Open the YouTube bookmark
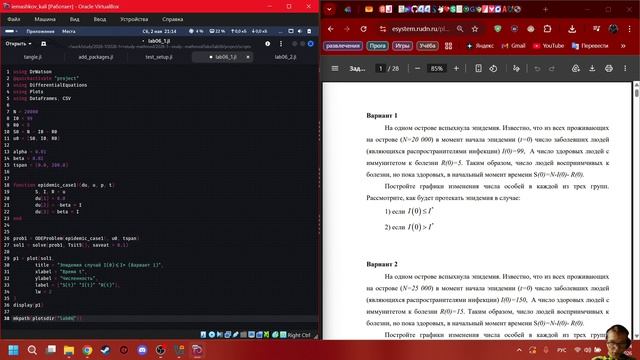The width and height of the screenshot is (640, 360). coord(549,46)
